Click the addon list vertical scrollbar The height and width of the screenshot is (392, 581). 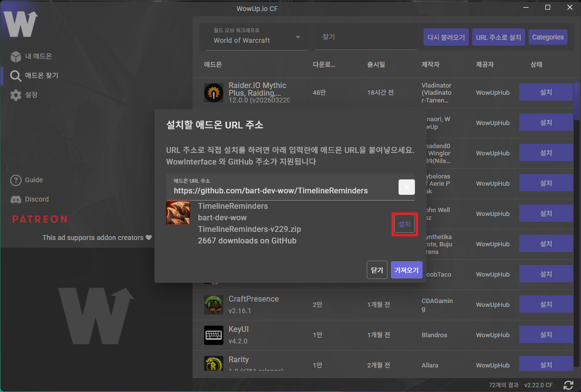point(576,101)
